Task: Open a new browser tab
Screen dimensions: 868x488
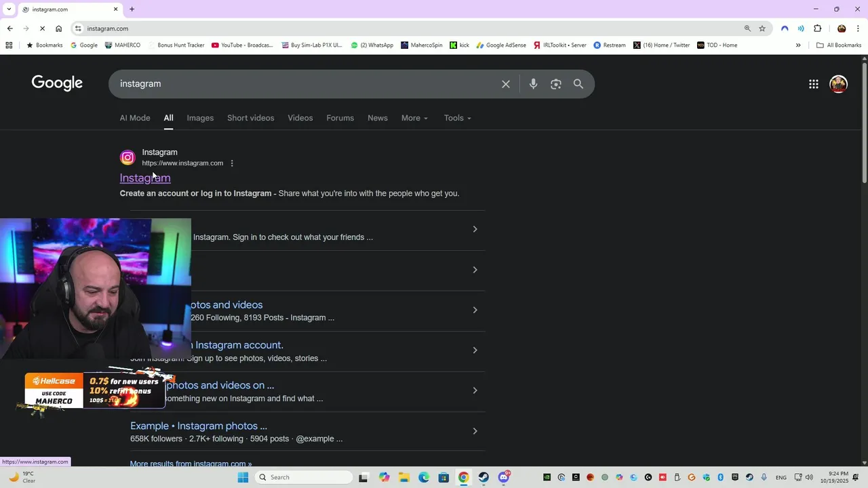Action: (x=132, y=9)
